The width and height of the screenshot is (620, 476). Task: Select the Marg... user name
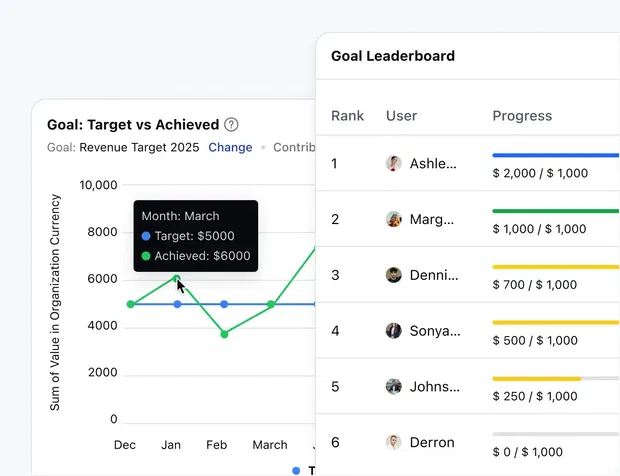pos(432,219)
